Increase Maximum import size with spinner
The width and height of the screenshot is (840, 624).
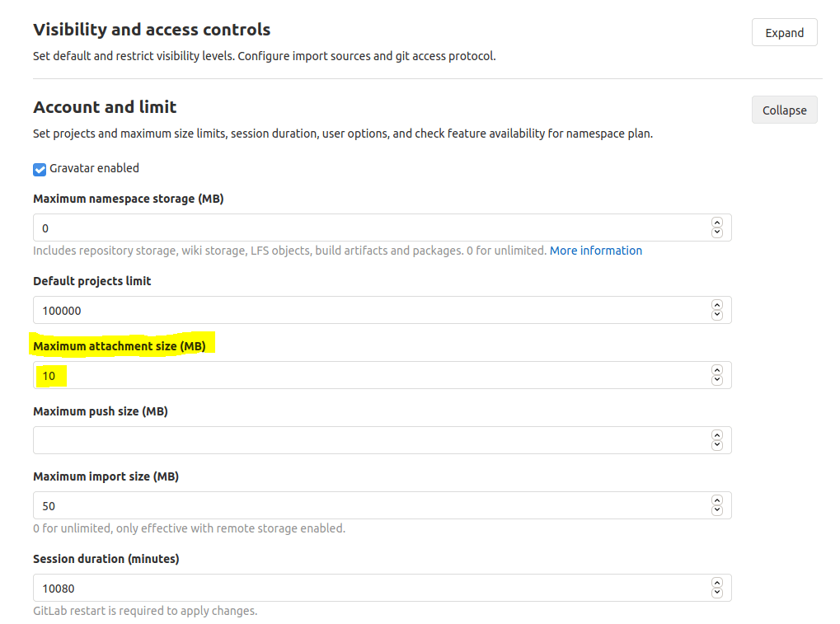coord(717,501)
